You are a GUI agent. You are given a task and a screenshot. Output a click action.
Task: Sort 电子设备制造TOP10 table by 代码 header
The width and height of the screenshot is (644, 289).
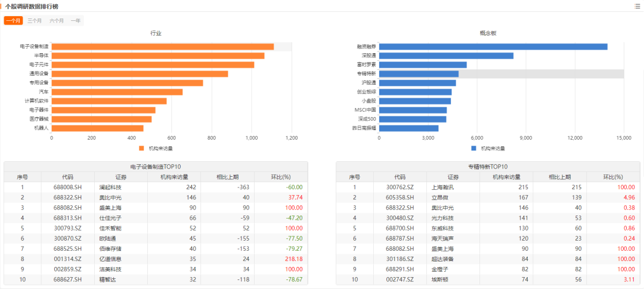(x=68, y=177)
